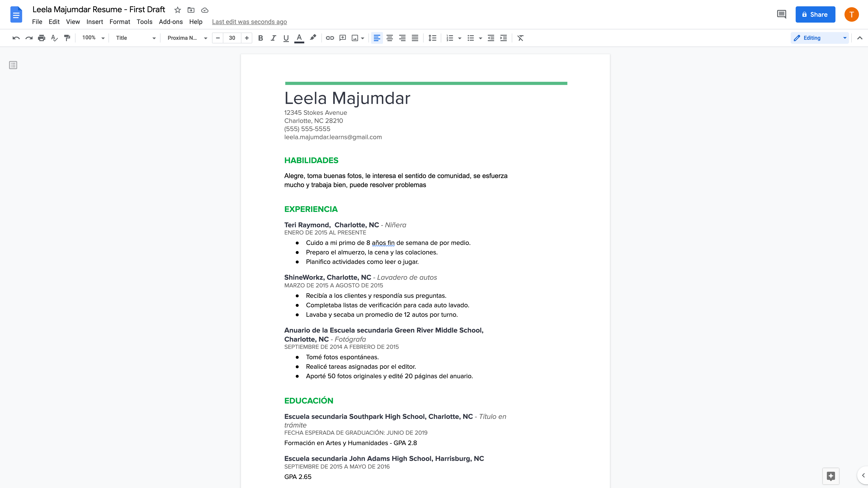Click the Leela Majumdar name heading

[x=347, y=98]
